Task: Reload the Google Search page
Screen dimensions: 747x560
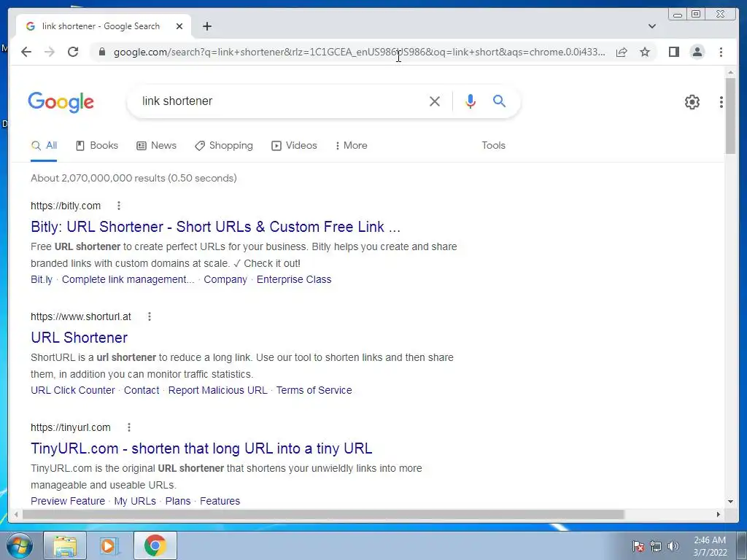Action: [73, 52]
